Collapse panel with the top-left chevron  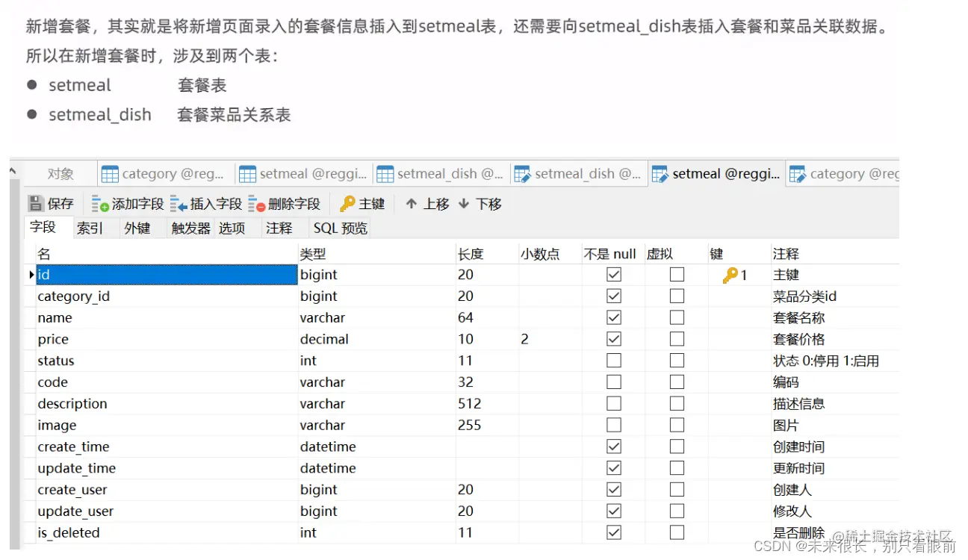point(13,172)
